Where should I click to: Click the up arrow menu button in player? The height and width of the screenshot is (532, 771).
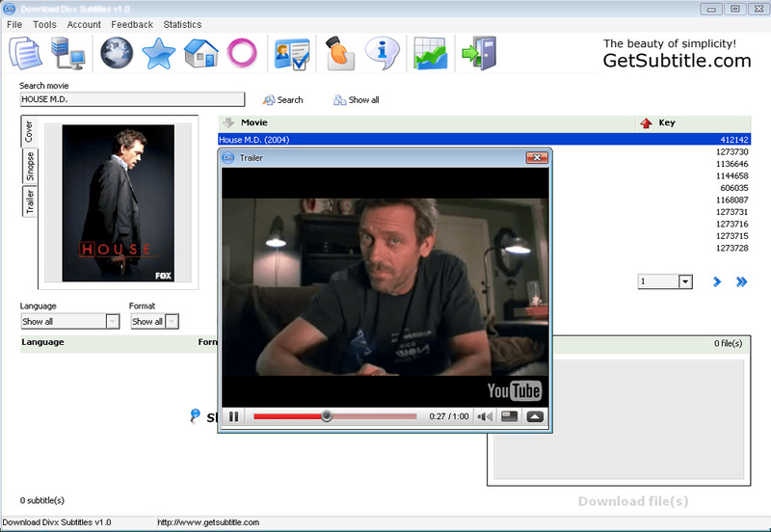click(535, 417)
